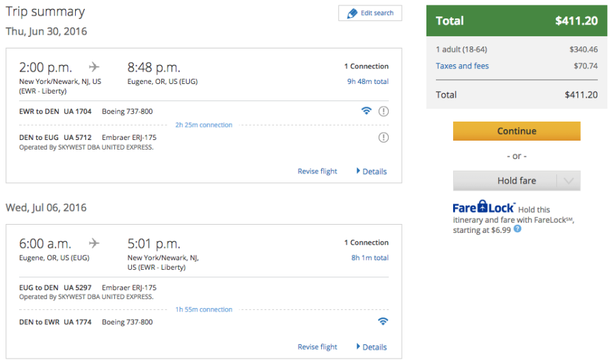615x364 pixels.
Task: Click the Edit search button
Action: pyautogui.click(x=370, y=13)
